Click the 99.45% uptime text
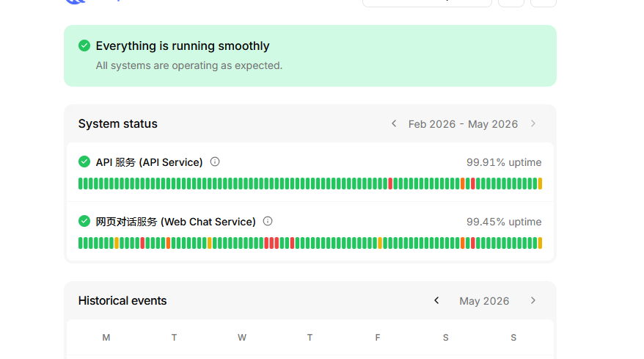 tap(504, 222)
